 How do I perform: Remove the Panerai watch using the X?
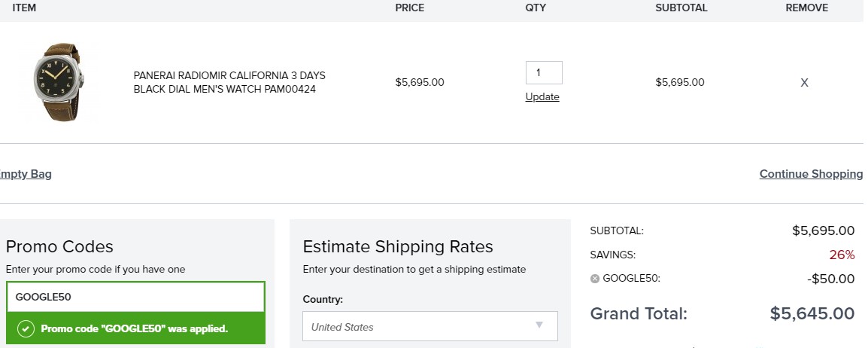coord(804,83)
